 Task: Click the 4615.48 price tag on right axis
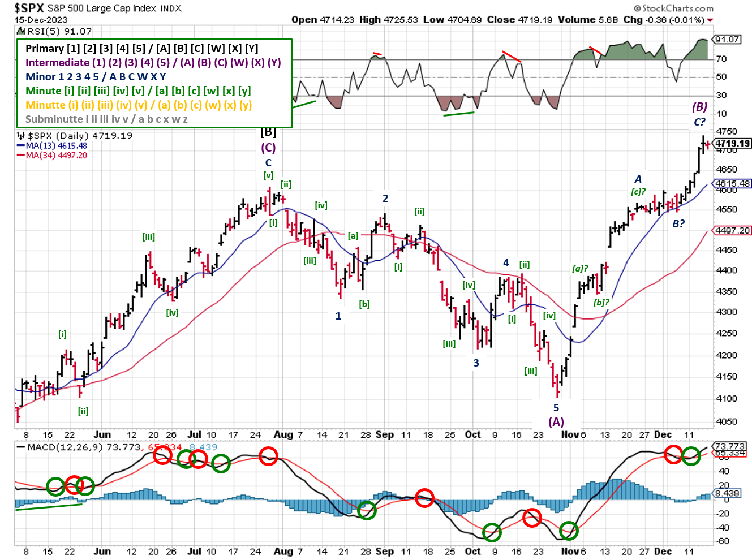(733, 183)
